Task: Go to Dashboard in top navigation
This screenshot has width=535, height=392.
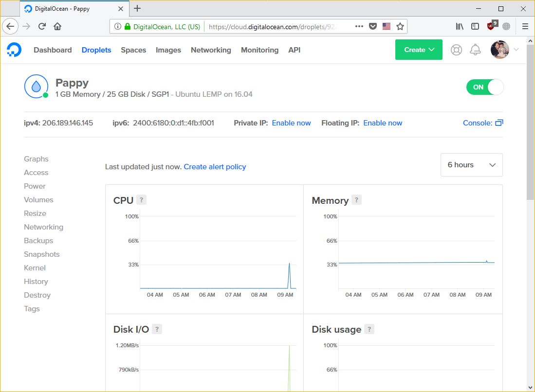Action: pyautogui.click(x=53, y=50)
